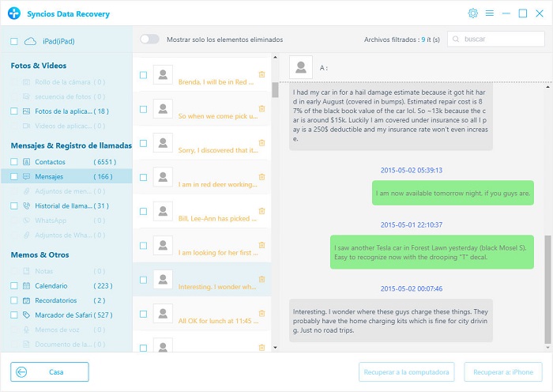Check the Historial de llamadas checkbox

(14, 205)
